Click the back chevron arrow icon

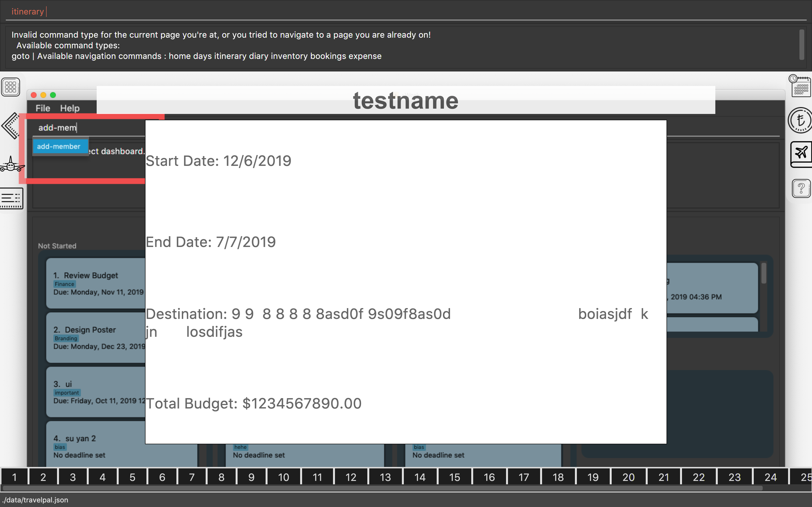coord(11,126)
